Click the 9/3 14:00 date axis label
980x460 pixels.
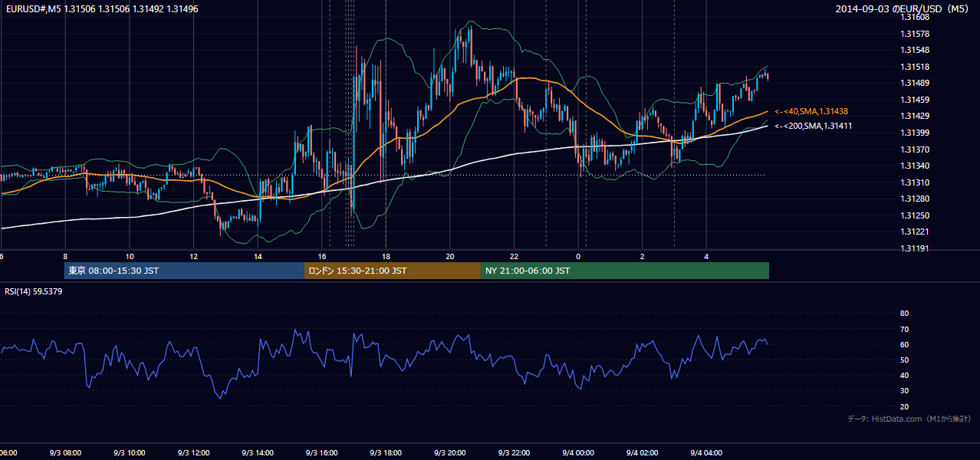(x=258, y=453)
